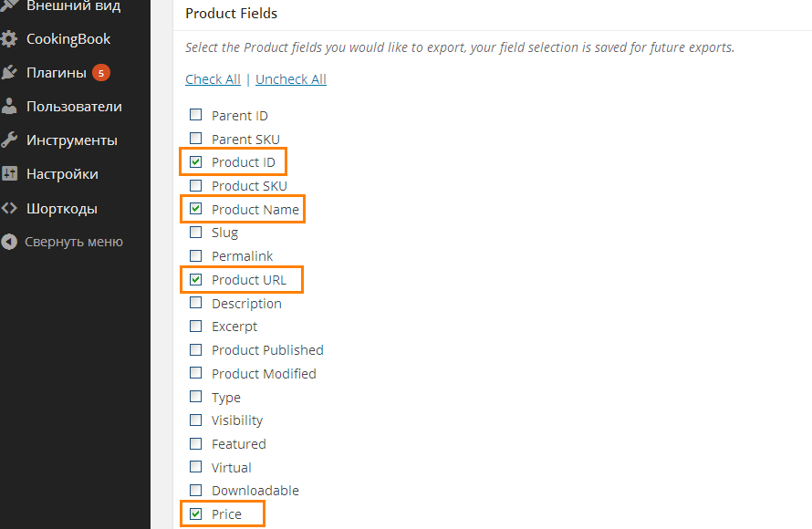This screenshot has width=812, height=529.
Task: Click the Инструменты wrench icon
Action: tap(9, 140)
